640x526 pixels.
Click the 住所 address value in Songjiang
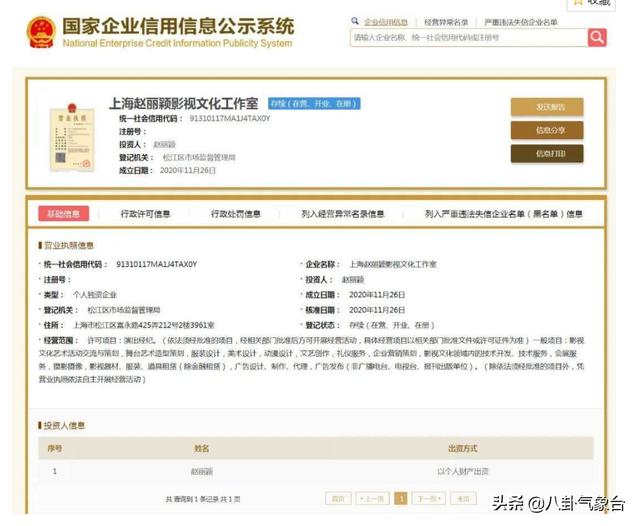coord(144,325)
